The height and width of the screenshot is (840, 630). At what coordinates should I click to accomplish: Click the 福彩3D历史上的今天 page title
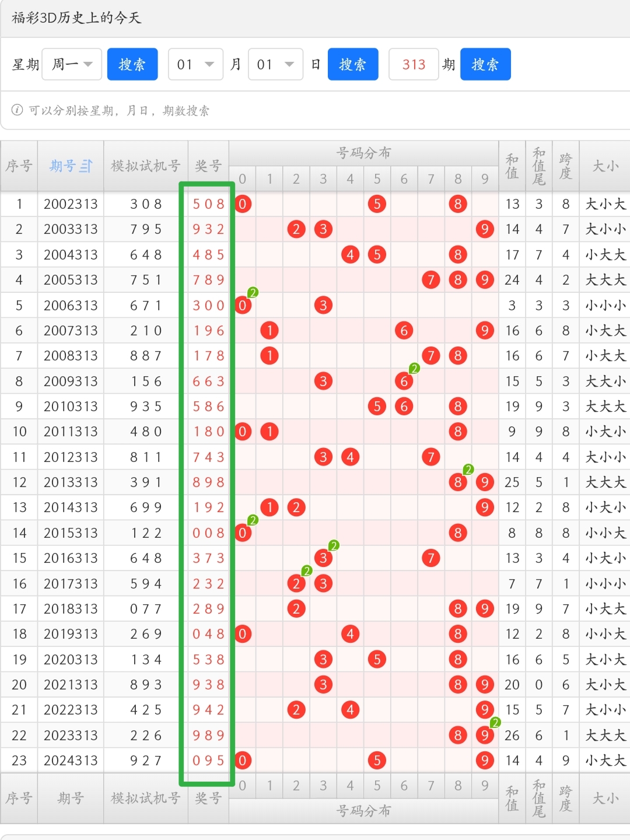tap(76, 18)
